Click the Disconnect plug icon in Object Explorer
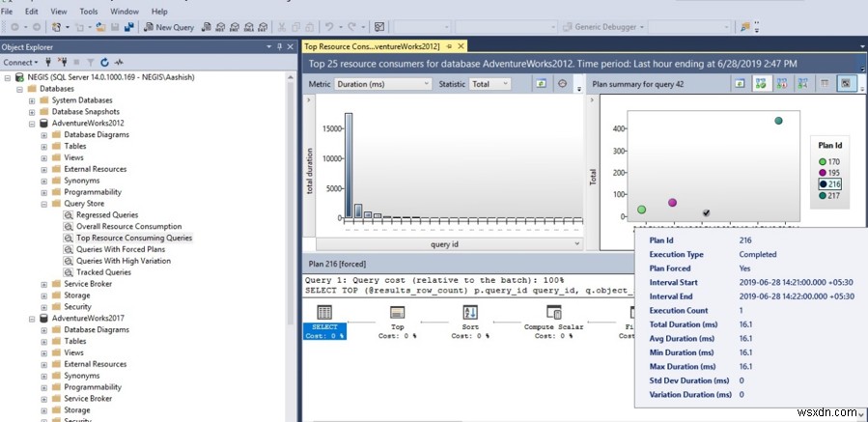The width and height of the screenshot is (868, 422). [x=63, y=63]
